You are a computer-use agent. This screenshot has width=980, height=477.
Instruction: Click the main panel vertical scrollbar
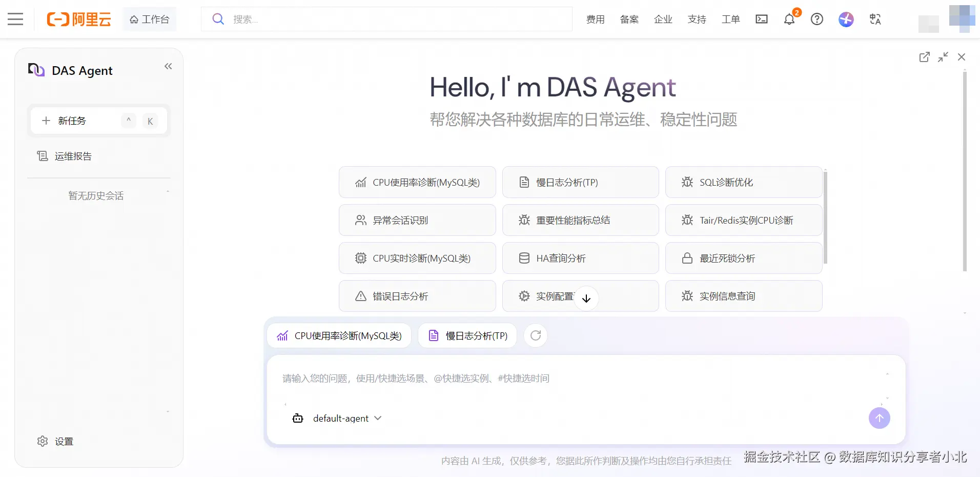coord(965,171)
